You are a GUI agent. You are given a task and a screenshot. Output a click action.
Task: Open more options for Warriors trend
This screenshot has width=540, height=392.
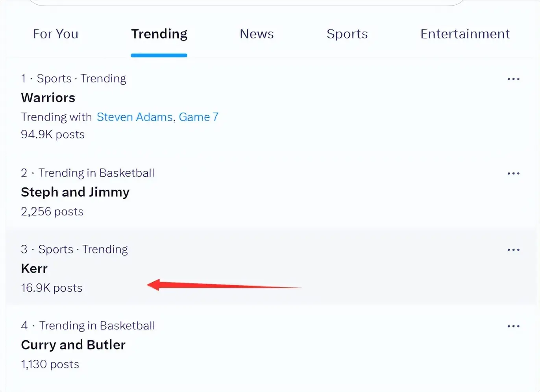pyautogui.click(x=513, y=79)
